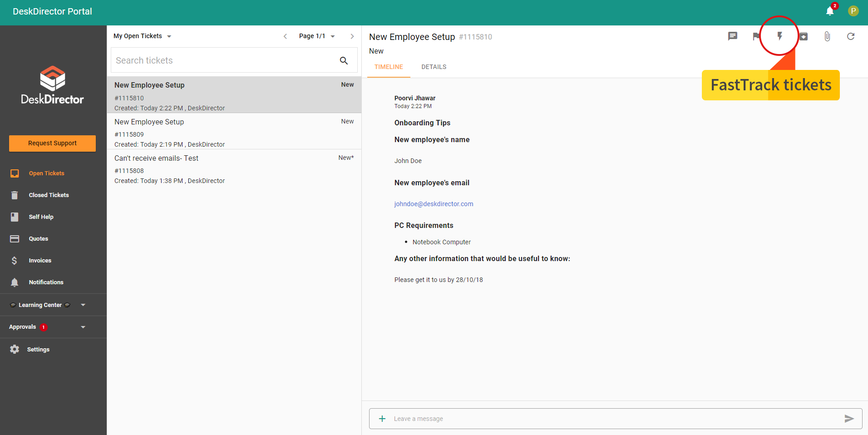Click the FastTrack lightning bolt icon
This screenshot has width=868, height=435.
[780, 36]
